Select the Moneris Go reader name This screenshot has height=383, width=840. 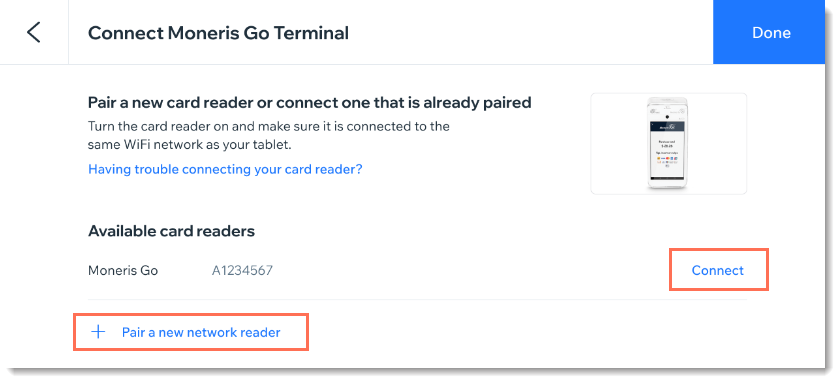(123, 271)
